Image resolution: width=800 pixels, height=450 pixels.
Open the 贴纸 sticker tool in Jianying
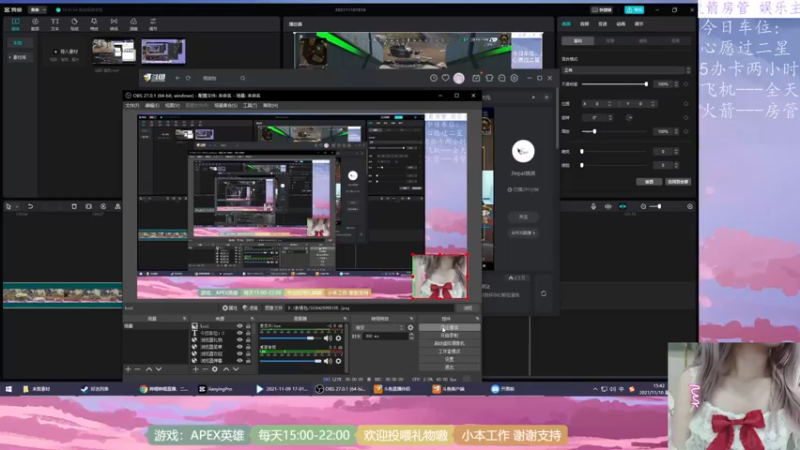[74, 24]
